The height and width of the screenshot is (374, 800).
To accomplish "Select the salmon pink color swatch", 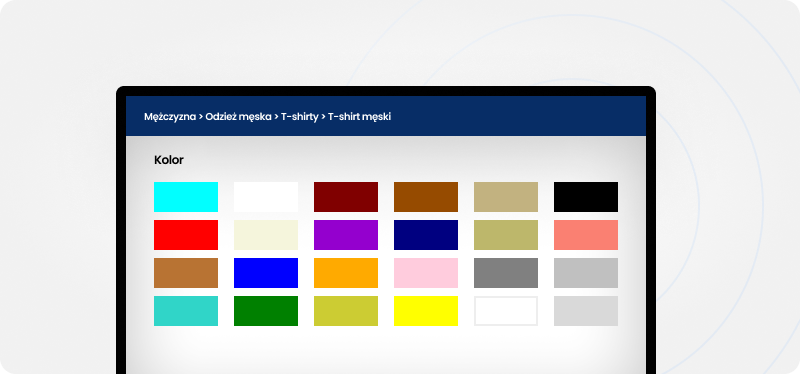I will (x=586, y=235).
